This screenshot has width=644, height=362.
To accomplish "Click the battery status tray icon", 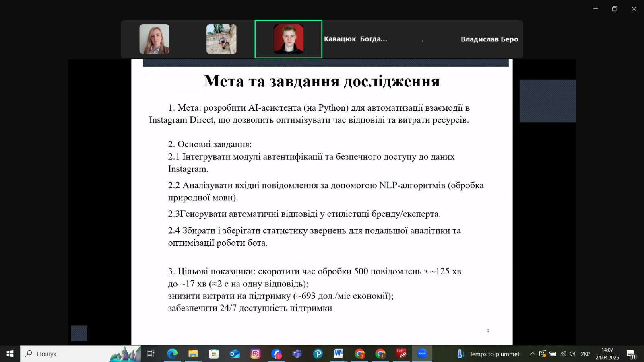I will coord(553,354).
